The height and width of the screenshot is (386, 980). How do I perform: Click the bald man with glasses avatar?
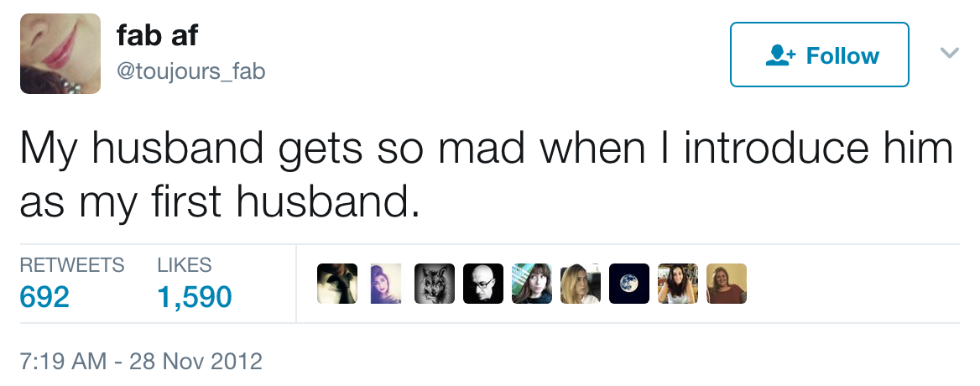[483, 284]
